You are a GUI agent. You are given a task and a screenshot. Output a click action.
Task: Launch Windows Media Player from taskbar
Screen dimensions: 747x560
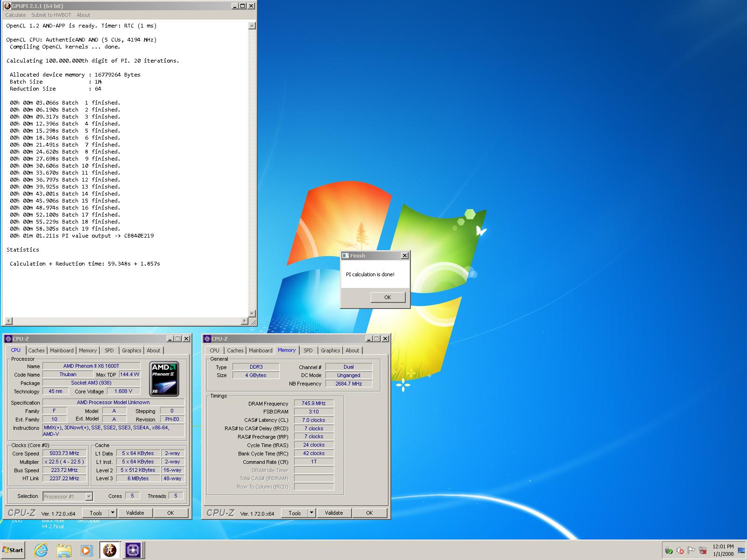click(x=86, y=550)
